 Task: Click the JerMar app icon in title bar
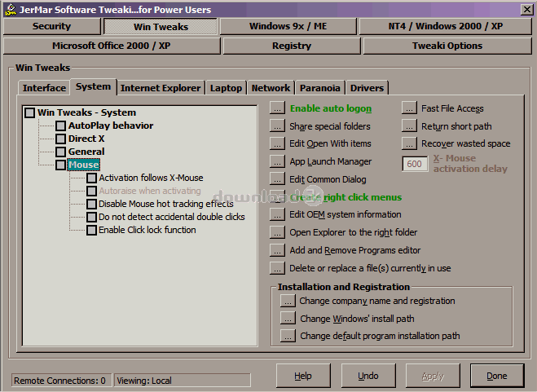click(11, 9)
